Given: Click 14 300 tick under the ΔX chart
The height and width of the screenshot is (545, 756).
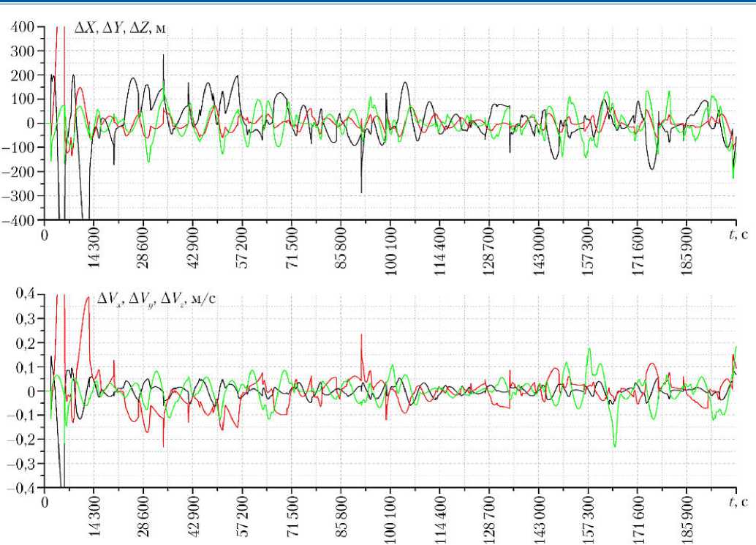Looking at the screenshot, I should (94, 247).
